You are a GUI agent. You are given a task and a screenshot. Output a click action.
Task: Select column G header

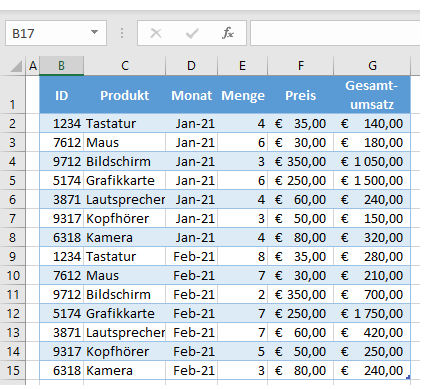click(x=372, y=66)
